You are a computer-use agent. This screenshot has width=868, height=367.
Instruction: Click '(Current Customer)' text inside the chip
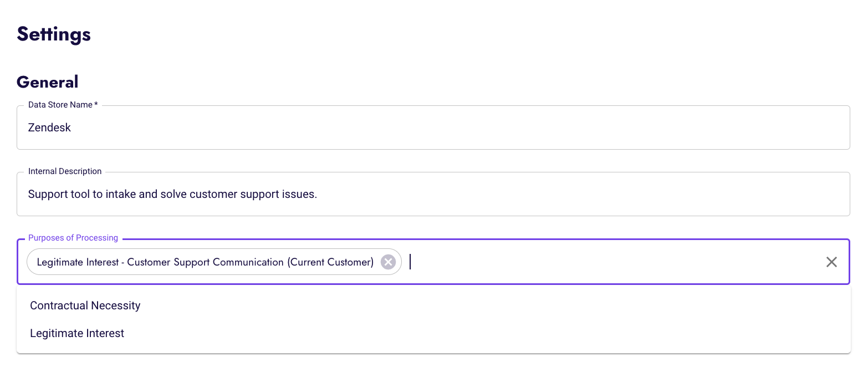pos(330,262)
